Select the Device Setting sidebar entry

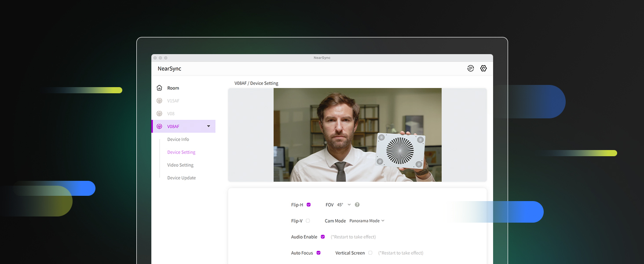pyautogui.click(x=181, y=152)
